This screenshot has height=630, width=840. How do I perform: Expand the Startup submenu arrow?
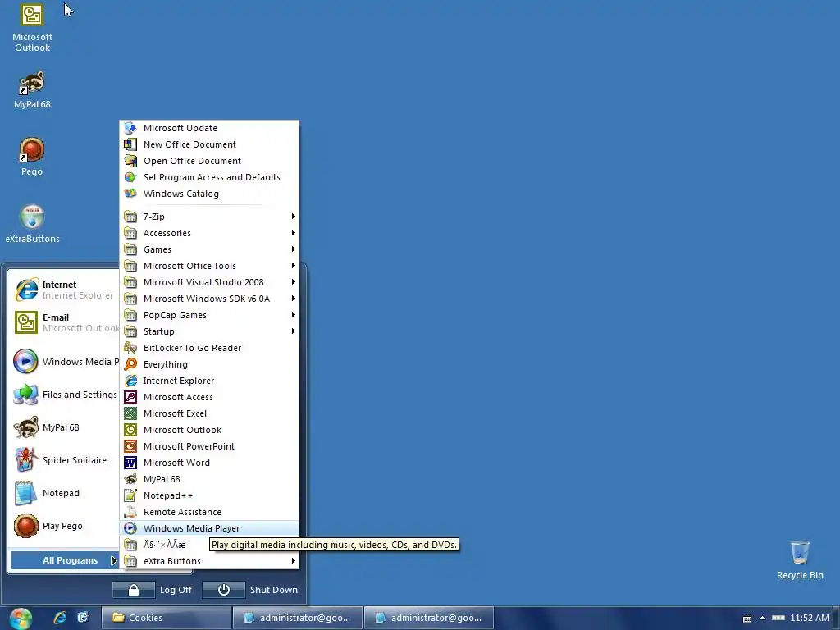coord(294,331)
